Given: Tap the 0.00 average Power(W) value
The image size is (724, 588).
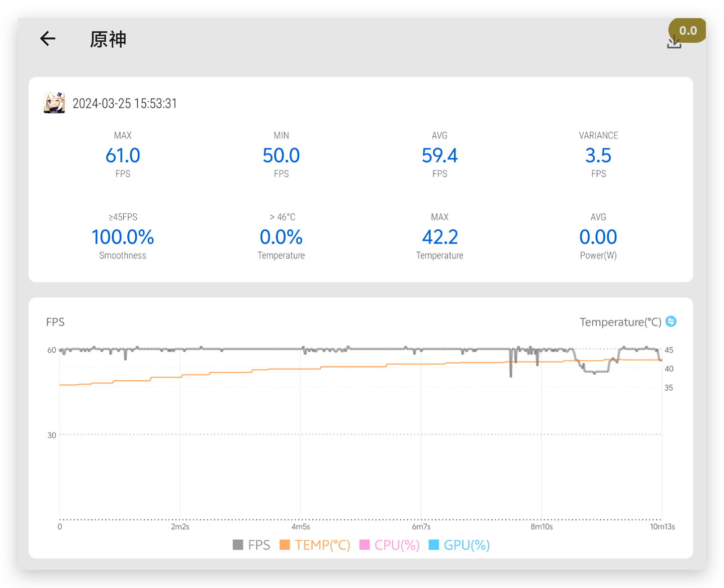Looking at the screenshot, I should point(598,237).
